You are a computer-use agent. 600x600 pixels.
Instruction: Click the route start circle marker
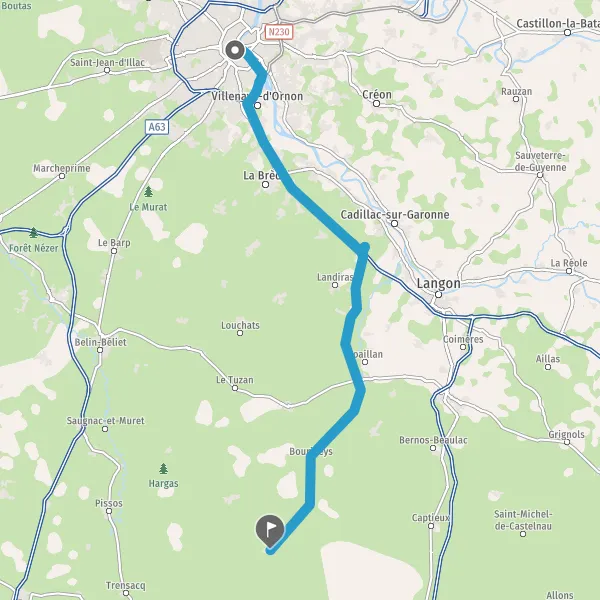coord(235,50)
